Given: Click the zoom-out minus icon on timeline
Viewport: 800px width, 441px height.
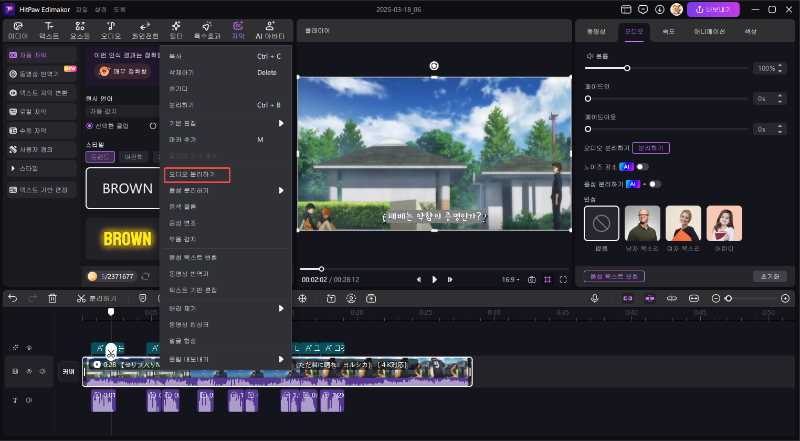Looking at the screenshot, I should pyautogui.click(x=717, y=298).
